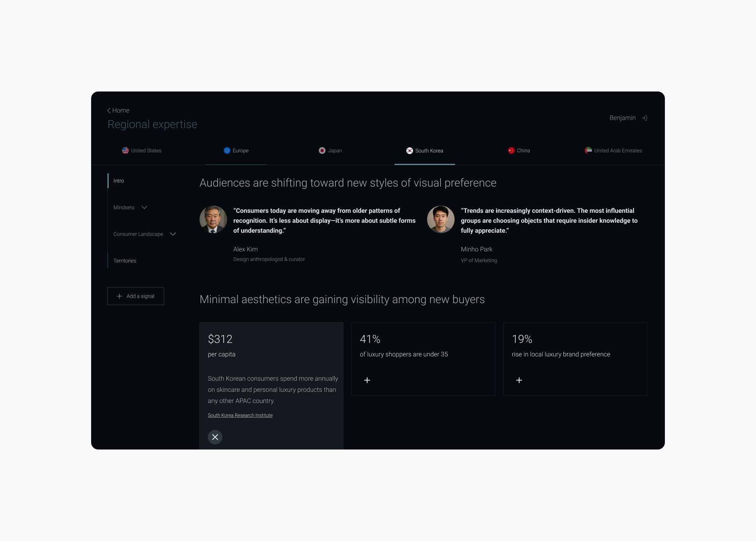Viewport: 756px width, 541px height.
Task: Expand the Consumer Landscape chevron
Action: [173, 234]
